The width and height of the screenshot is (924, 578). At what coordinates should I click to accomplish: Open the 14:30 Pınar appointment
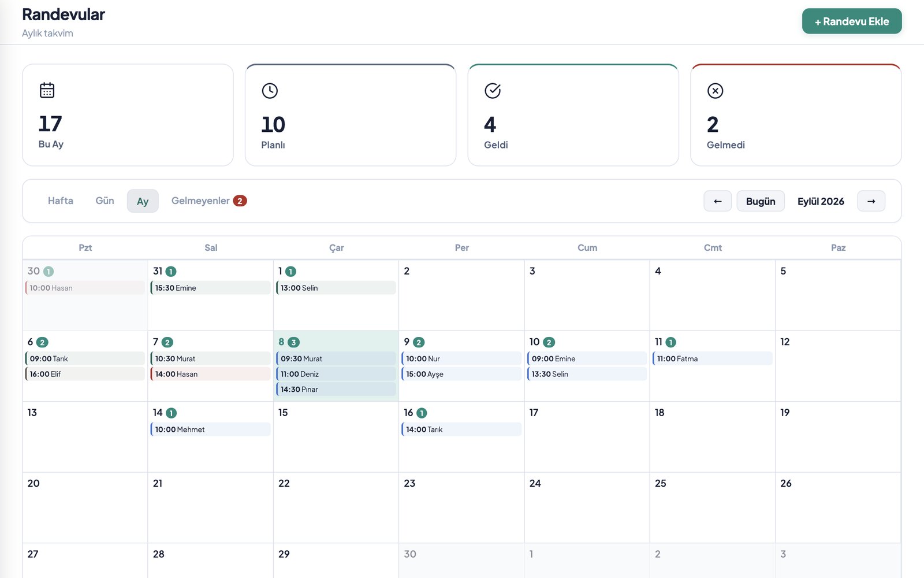click(x=336, y=390)
